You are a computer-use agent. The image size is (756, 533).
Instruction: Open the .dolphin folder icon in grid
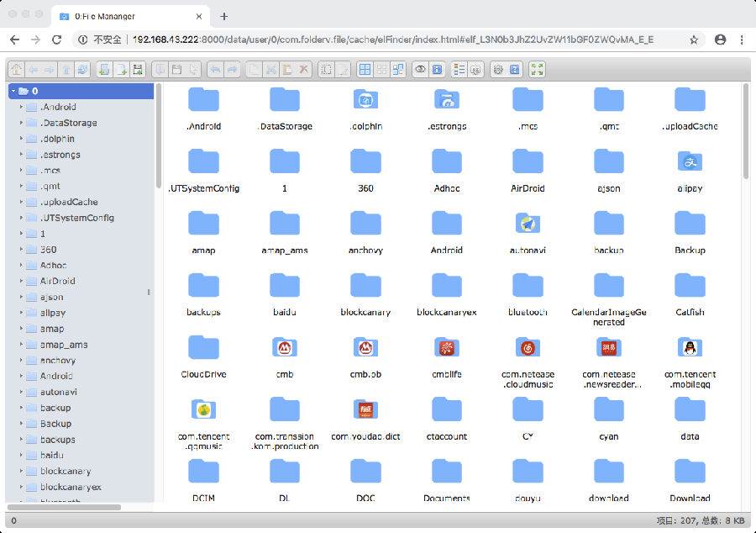click(x=365, y=99)
